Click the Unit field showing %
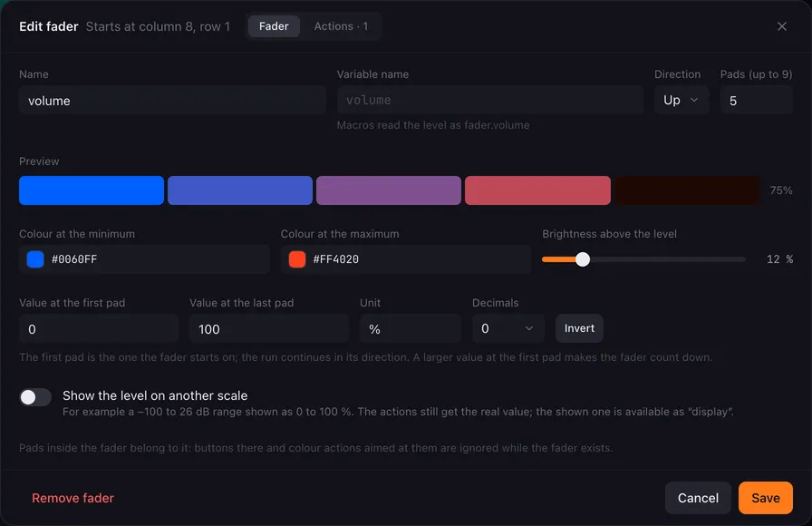The image size is (812, 526). (411, 328)
